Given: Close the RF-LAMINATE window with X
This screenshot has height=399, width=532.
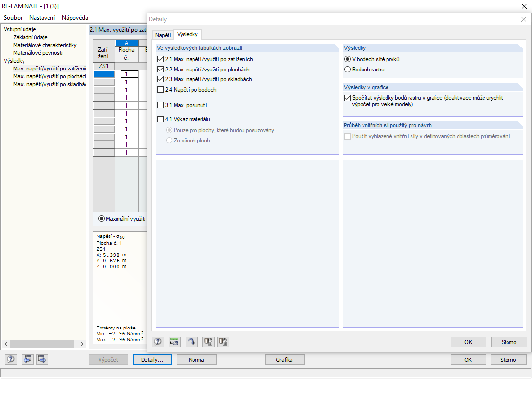Looking at the screenshot, I should coord(524,6).
